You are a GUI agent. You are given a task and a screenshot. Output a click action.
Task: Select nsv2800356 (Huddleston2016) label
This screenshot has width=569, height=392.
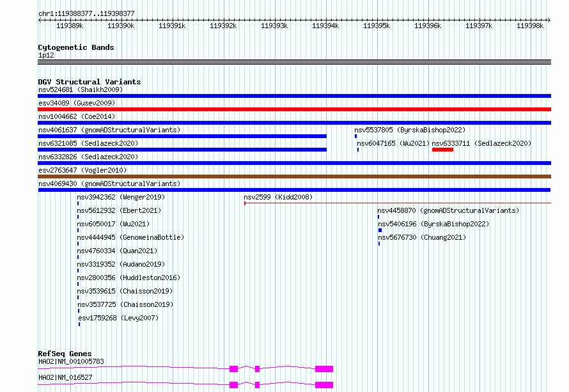coord(129,278)
